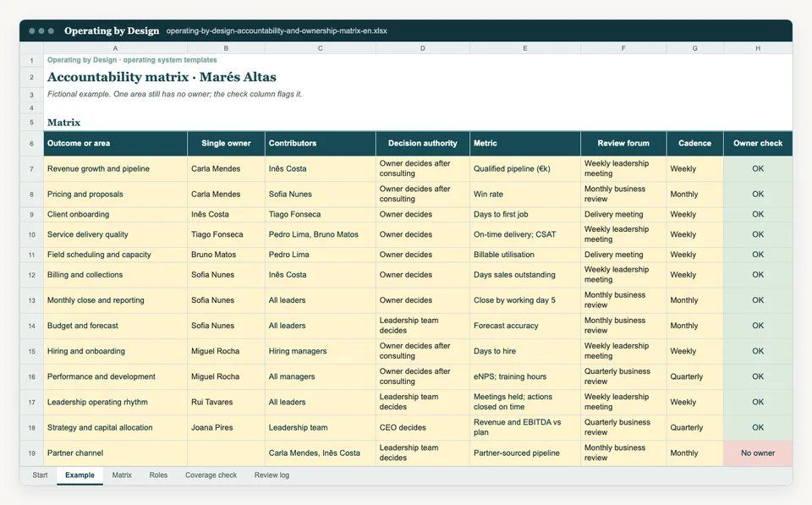The height and width of the screenshot is (505, 812).
Task: Select 'On-time delivery; CSAT' metric cell
Action: point(525,234)
